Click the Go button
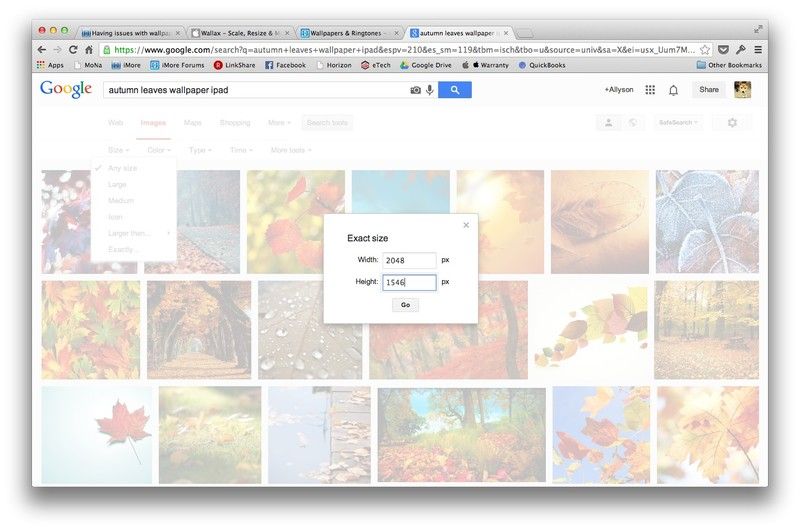The height and width of the screenshot is (531, 800). pos(406,305)
